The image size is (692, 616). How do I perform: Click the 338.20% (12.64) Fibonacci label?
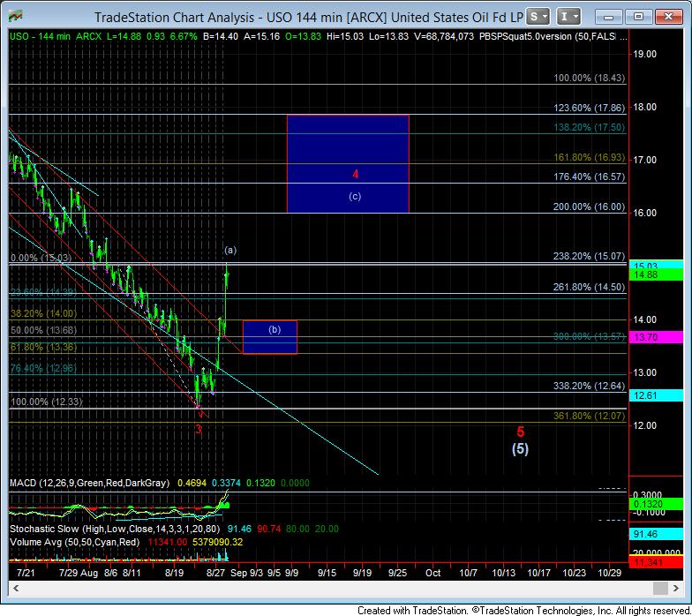[590, 387]
